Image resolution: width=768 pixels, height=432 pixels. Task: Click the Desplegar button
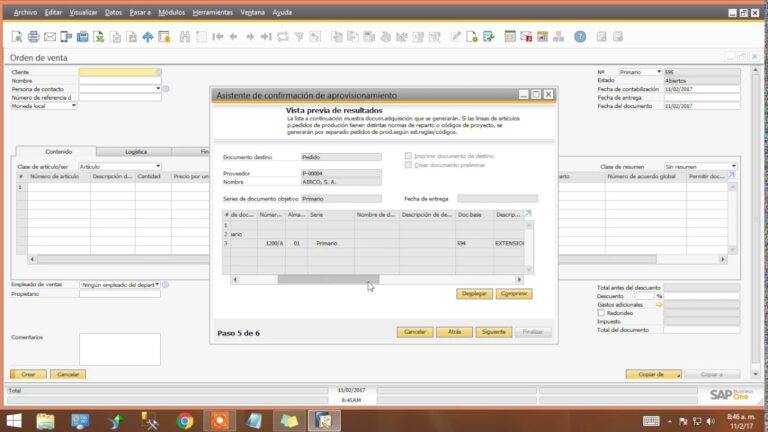[474, 294]
